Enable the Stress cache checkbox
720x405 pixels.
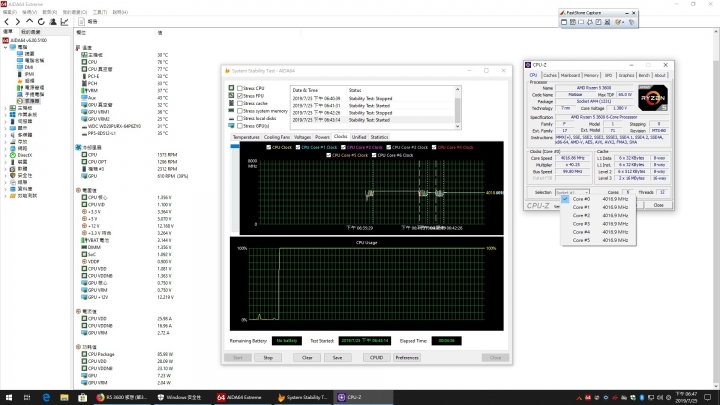240,103
